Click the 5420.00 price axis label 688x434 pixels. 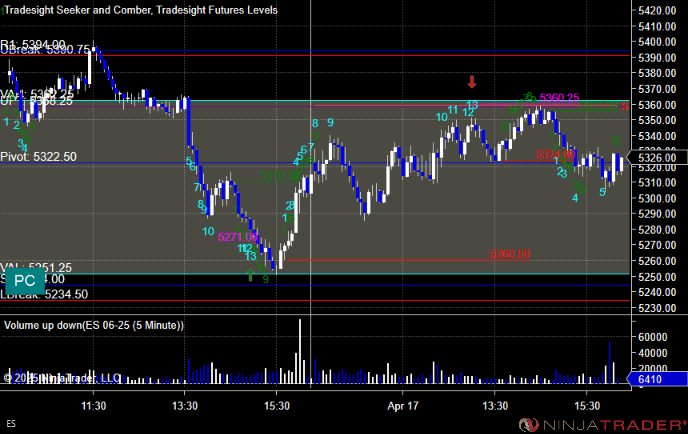[x=657, y=10]
